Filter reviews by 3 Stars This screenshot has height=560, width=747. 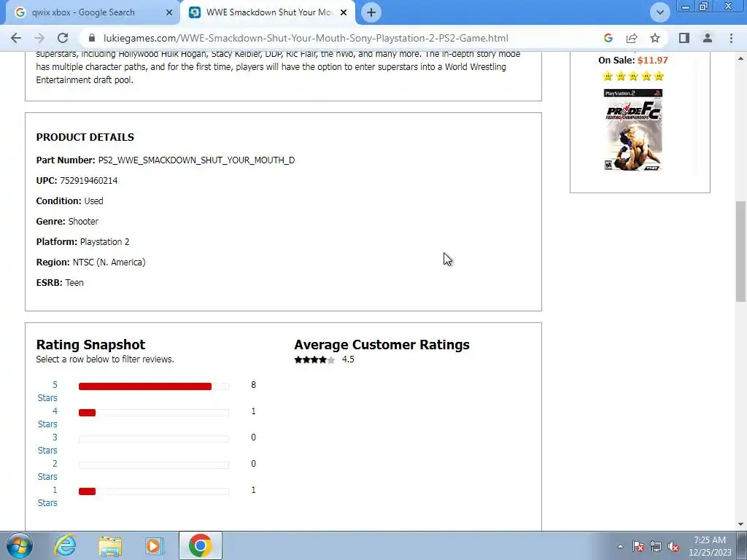[47, 443]
